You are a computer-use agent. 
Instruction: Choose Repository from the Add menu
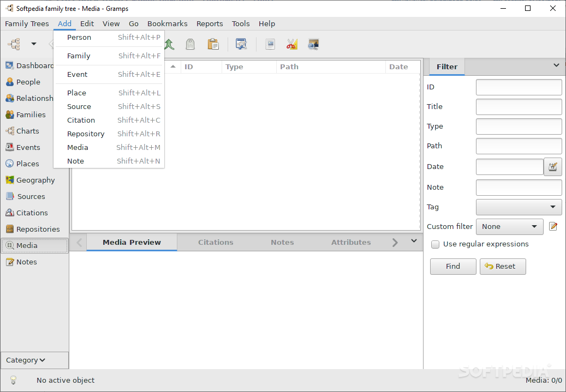click(x=109, y=134)
